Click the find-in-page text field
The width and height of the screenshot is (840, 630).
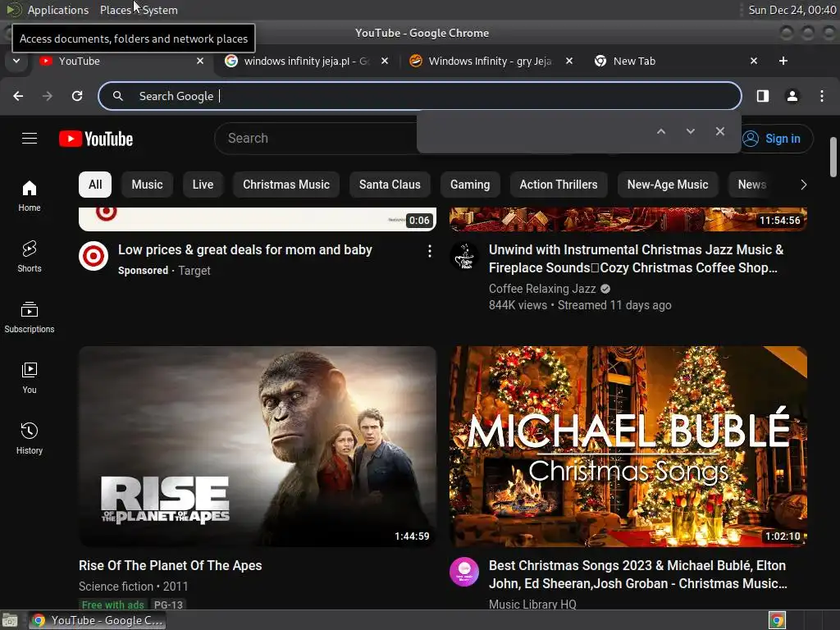pyautogui.click(x=536, y=131)
